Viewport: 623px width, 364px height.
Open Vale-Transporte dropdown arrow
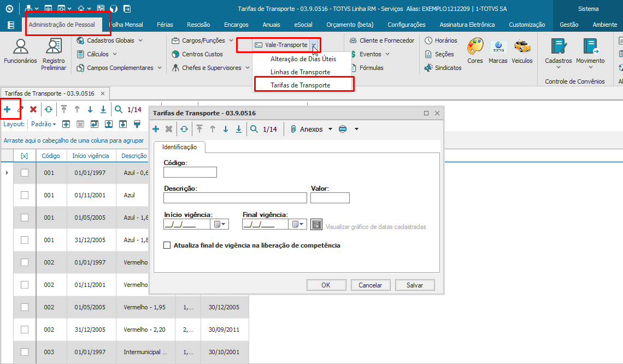coord(314,45)
